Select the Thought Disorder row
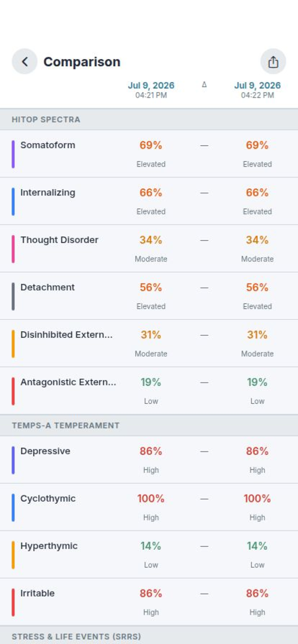 point(149,249)
